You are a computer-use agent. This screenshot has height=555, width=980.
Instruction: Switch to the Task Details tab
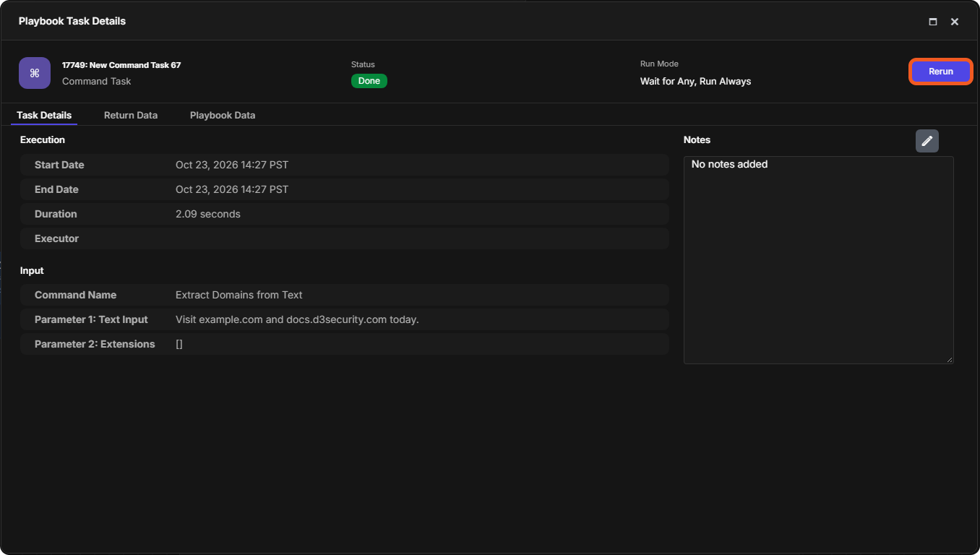(x=44, y=115)
